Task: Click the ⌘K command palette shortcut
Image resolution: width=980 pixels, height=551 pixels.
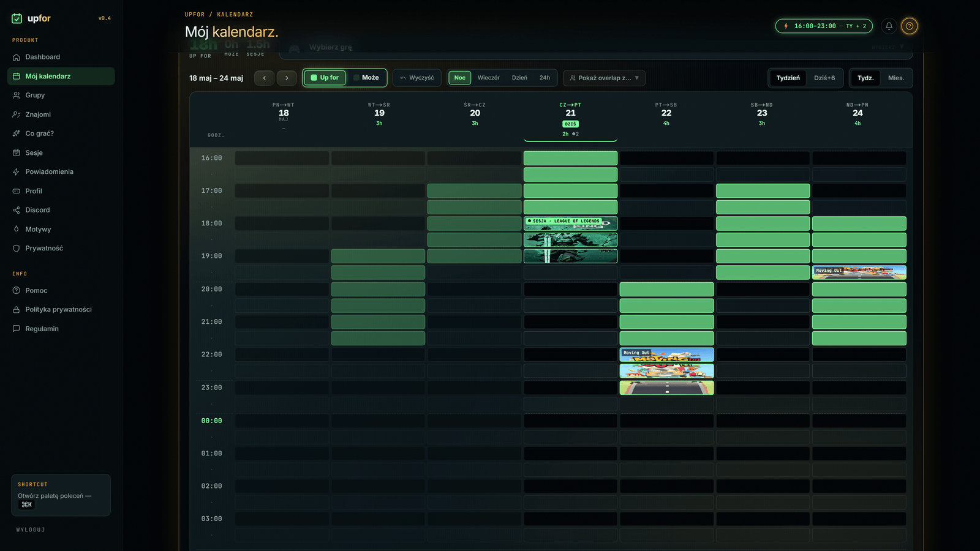Action: tap(27, 505)
